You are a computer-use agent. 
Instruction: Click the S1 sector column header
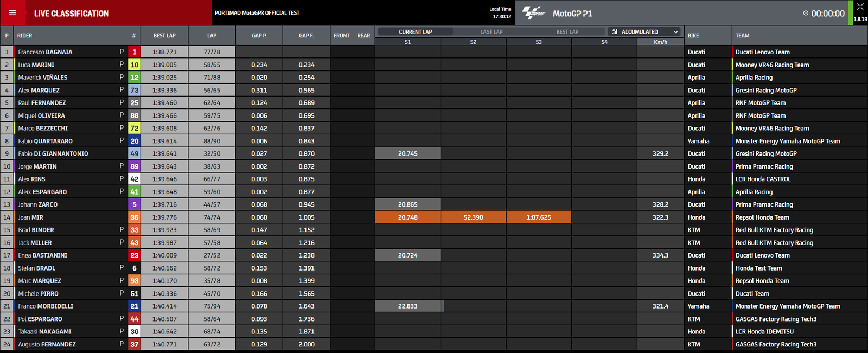[x=407, y=42]
